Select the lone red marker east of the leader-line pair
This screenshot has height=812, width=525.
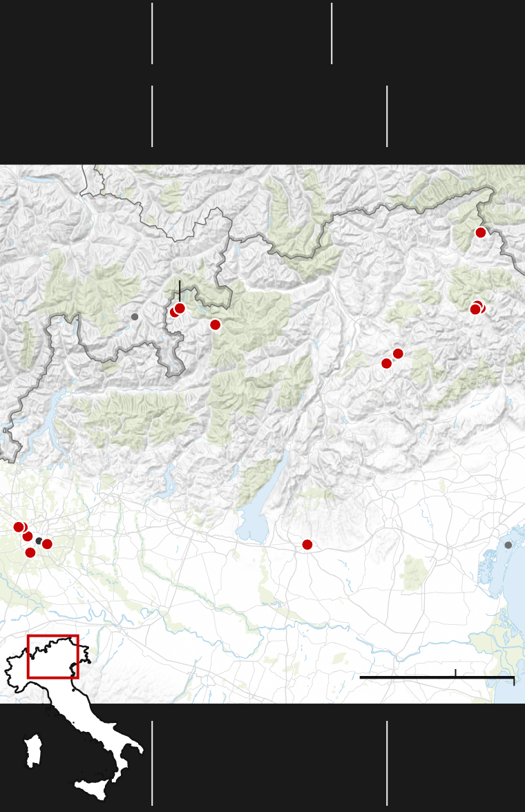216,325
